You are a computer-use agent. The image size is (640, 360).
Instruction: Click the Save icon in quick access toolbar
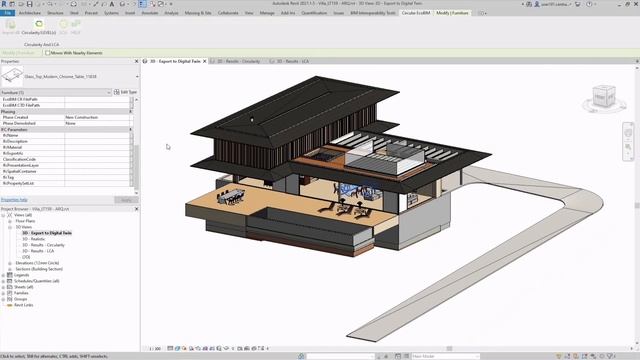coord(29,4)
